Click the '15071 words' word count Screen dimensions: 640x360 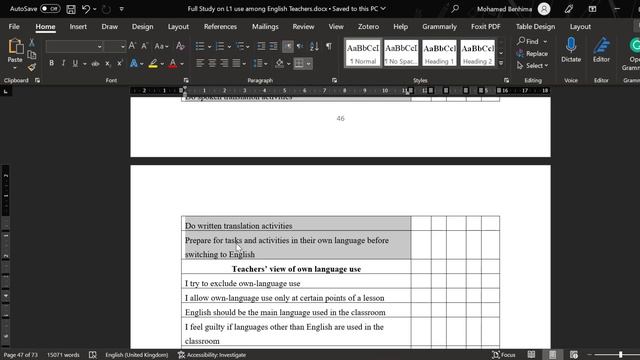point(63,355)
